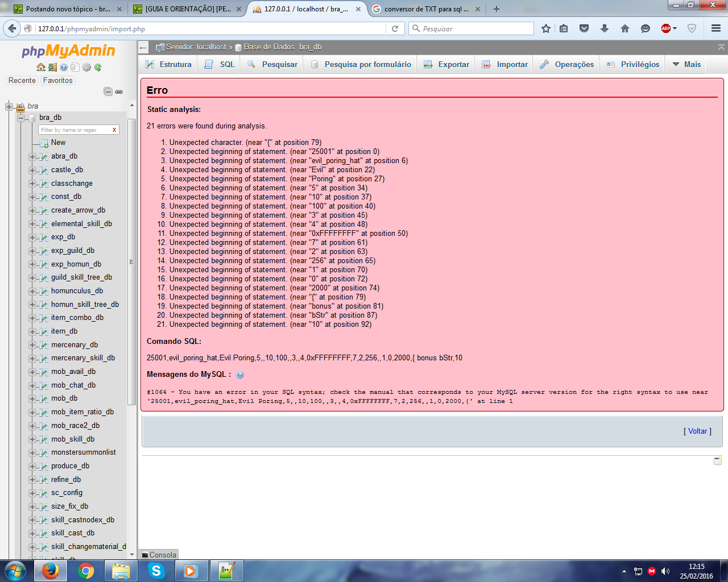
Task: Expand the mob_db table node
Action: pyautogui.click(x=32, y=399)
